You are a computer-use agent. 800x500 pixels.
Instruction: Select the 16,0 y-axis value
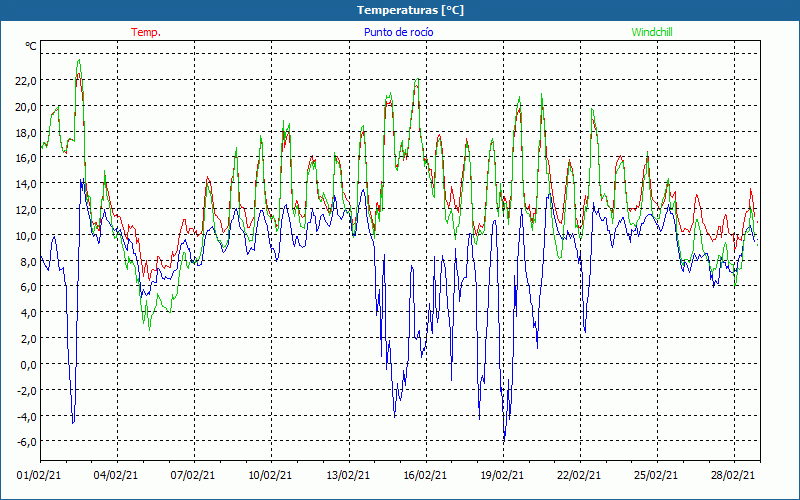tap(26, 158)
